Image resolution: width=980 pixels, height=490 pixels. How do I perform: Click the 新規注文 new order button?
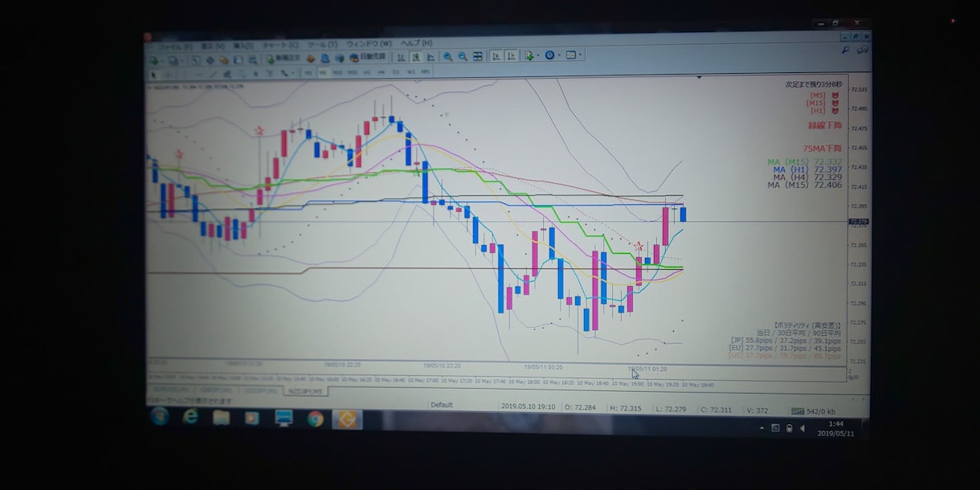point(284,59)
